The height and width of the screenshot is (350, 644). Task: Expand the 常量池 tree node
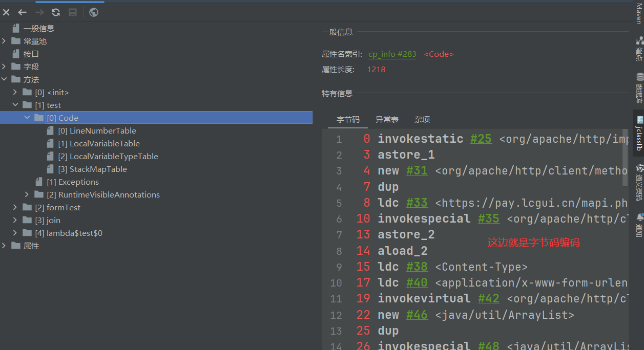click(4, 41)
